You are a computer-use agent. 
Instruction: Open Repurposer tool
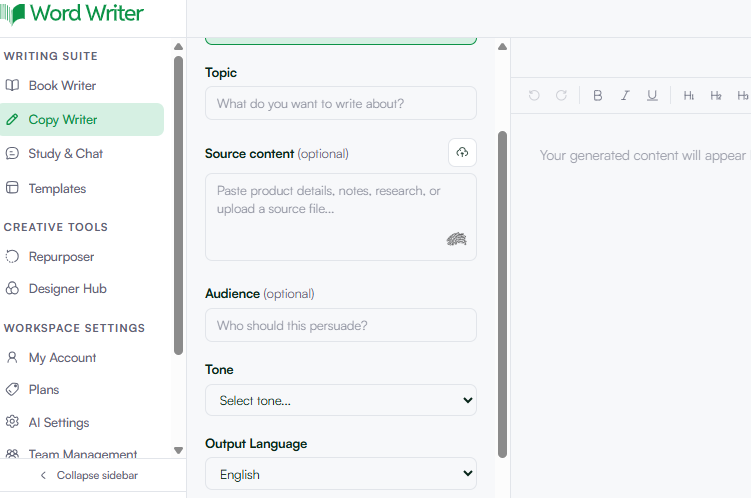pyautogui.click(x=82, y=257)
